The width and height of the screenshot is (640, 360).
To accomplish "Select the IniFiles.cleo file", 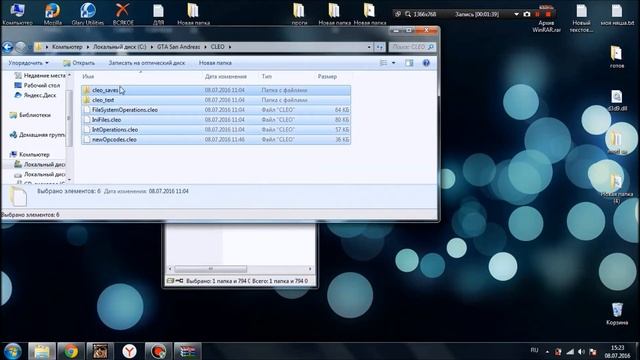I will click(216, 120).
